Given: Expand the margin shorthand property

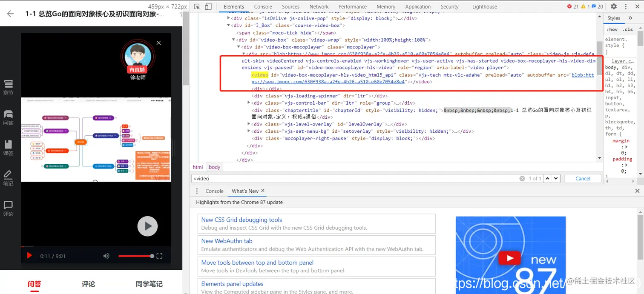Looking at the screenshot, I should (627, 147).
